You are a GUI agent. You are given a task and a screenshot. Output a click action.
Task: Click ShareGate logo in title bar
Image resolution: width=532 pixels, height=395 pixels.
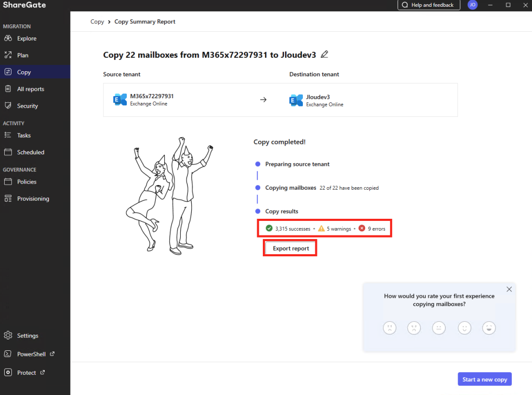[x=24, y=5]
